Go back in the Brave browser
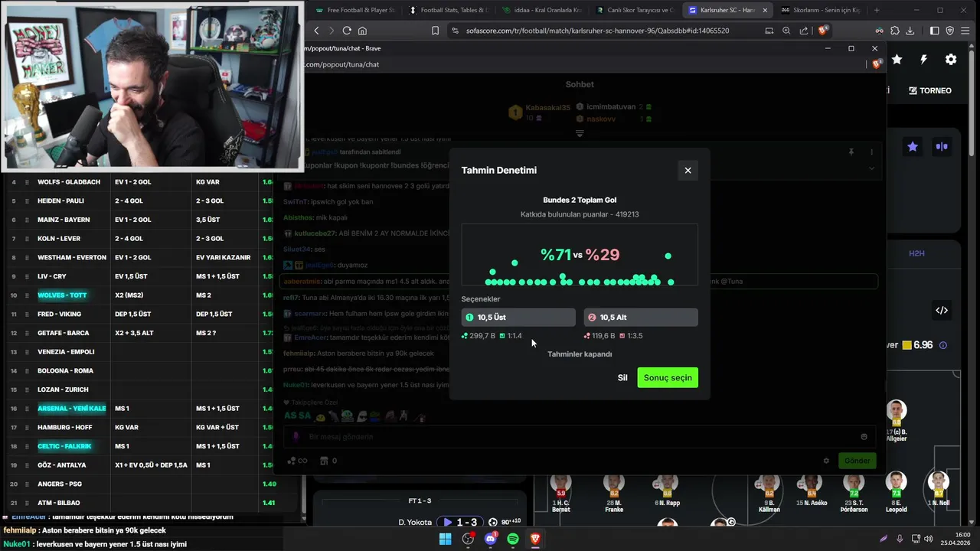Image resolution: width=980 pixels, height=551 pixels. [317, 31]
